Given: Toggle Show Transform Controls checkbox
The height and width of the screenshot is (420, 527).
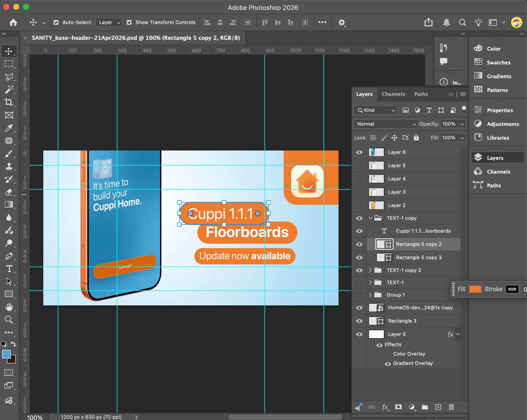Looking at the screenshot, I should tap(129, 22).
